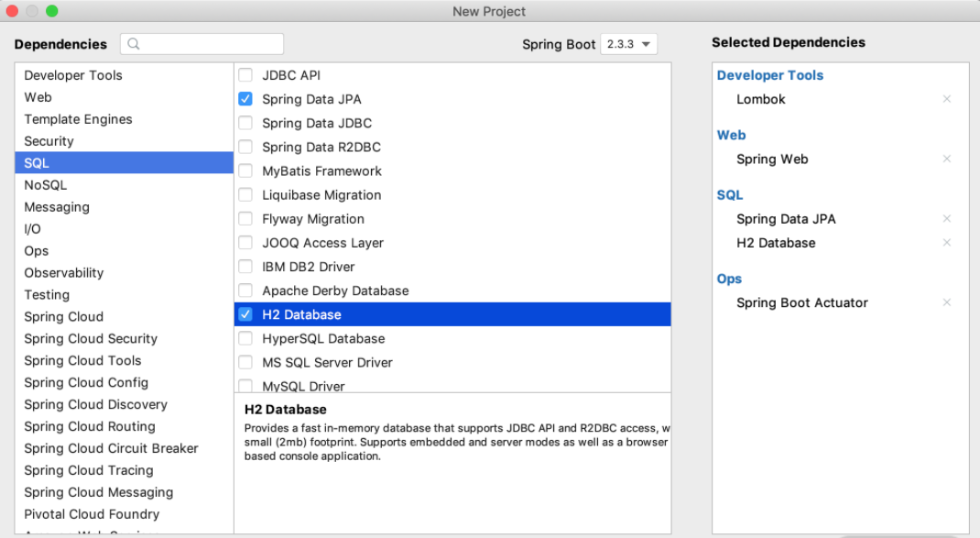Choose the Spring Cloud Config category
Viewport: 980px width, 538px height.
86,382
